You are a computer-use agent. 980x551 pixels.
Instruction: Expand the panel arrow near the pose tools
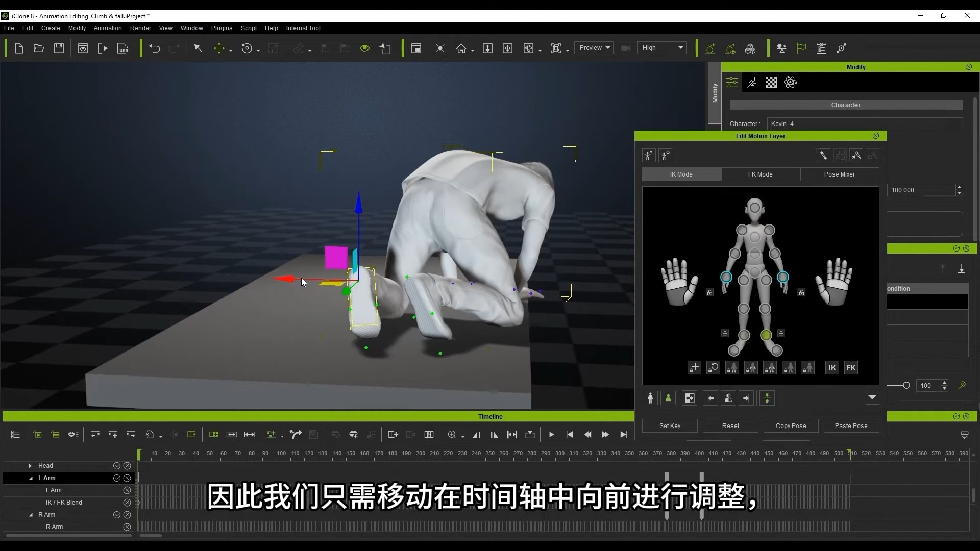point(872,398)
